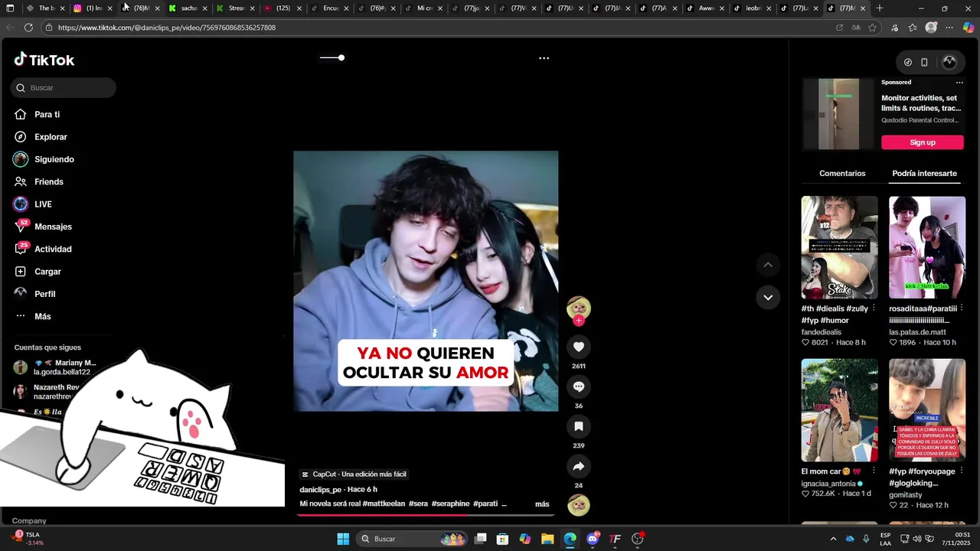Image resolution: width=980 pixels, height=551 pixels.
Task: Open the spinning sound disc avatar
Action: click(578, 505)
